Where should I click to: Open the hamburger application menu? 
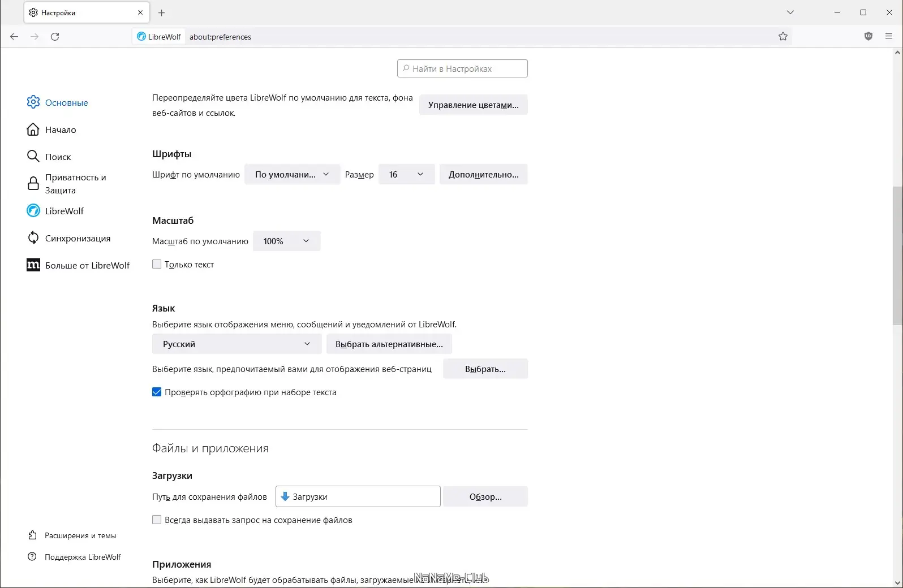[x=889, y=37]
